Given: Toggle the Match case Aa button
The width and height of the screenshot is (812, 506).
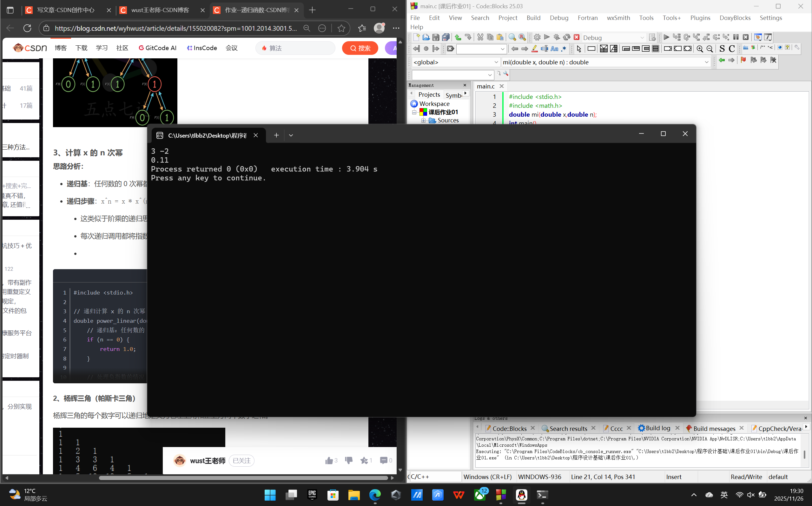Looking at the screenshot, I should pos(554,49).
